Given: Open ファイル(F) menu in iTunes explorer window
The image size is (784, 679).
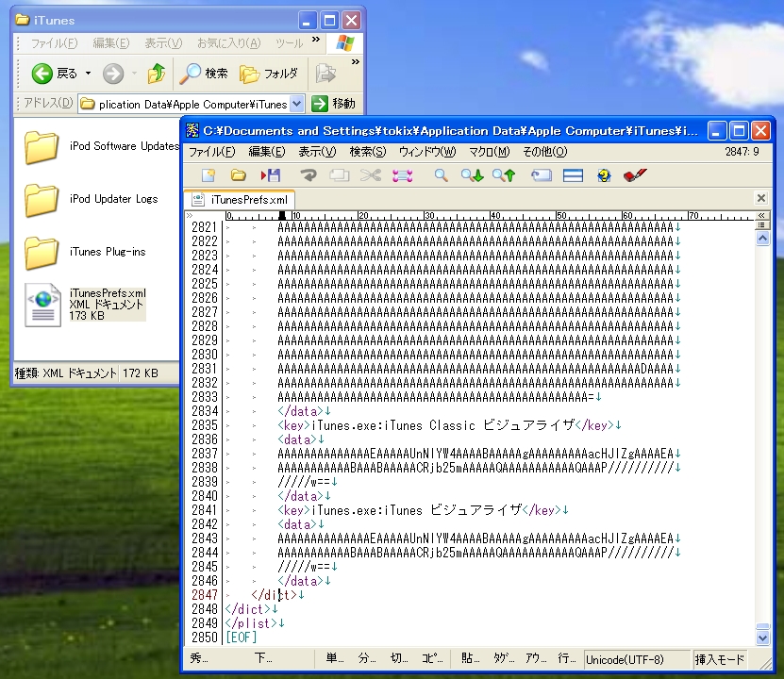Looking at the screenshot, I should (x=54, y=43).
